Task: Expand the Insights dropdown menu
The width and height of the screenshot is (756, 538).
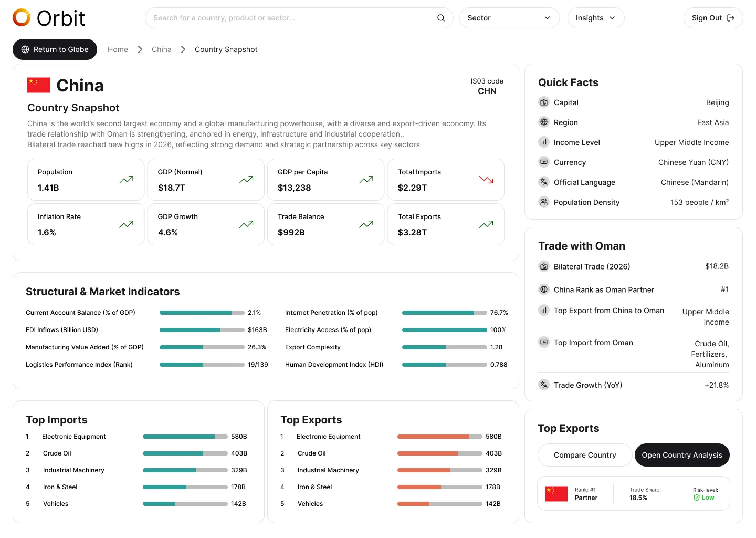Action: click(x=596, y=18)
